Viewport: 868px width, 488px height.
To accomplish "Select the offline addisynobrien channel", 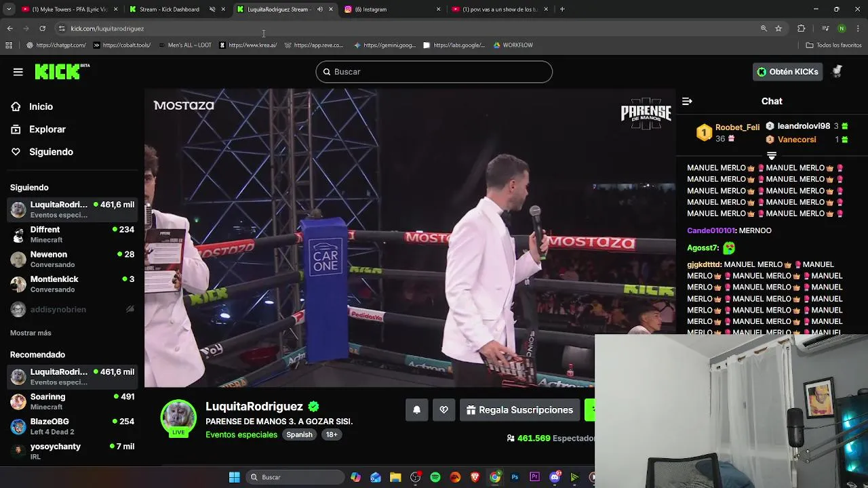I will (x=72, y=309).
